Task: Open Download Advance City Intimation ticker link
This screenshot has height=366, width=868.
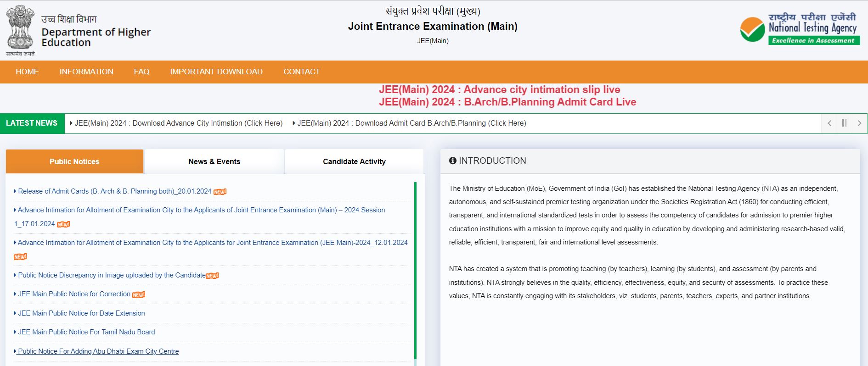Action: pos(178,123)
